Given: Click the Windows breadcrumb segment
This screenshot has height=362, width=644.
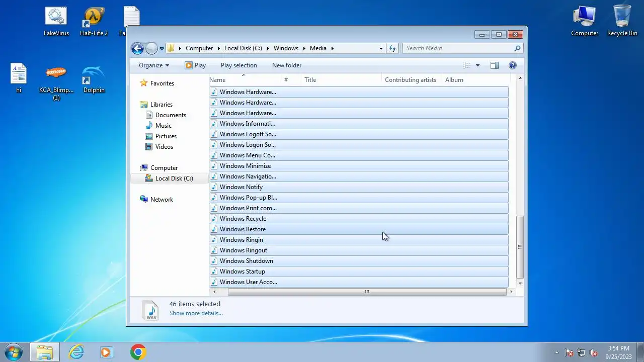Looking at the screenshot, I should [286, 48].
